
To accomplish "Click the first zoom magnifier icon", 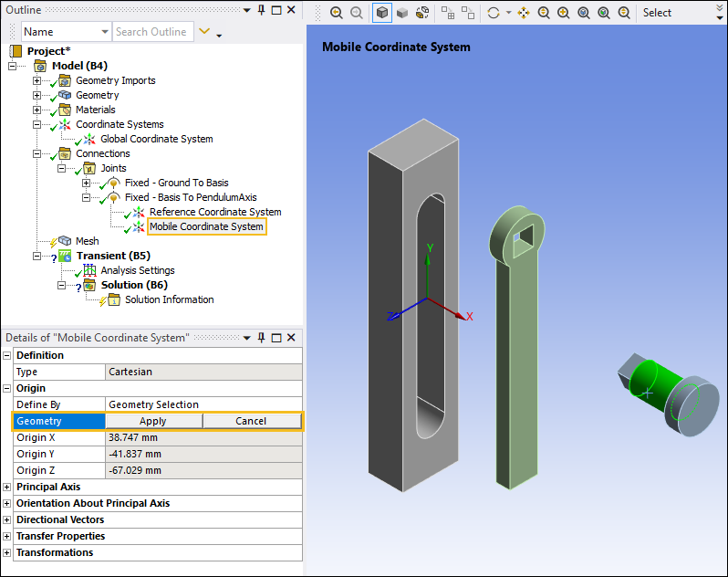I will point(544,13).
